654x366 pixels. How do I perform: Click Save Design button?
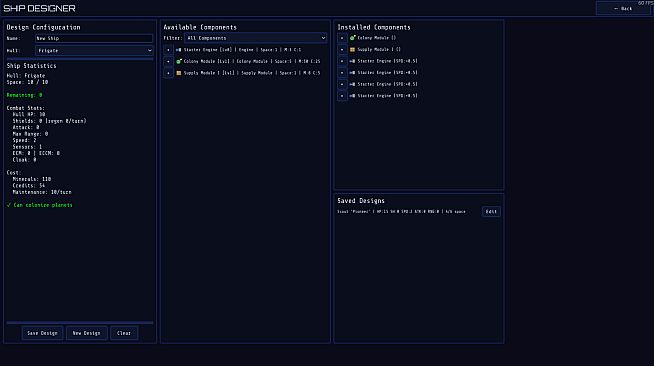pos(42,333)
